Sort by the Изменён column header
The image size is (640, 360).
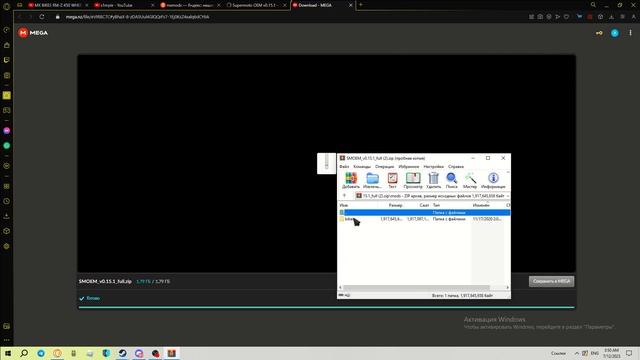click(x=481, y=205)
